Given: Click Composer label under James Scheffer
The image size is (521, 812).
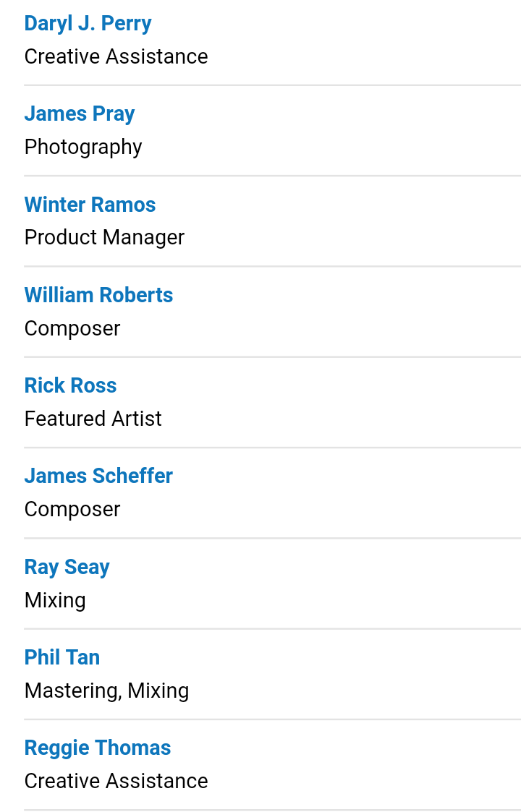Looking at the screenshot, I should (x=72, y=509).
